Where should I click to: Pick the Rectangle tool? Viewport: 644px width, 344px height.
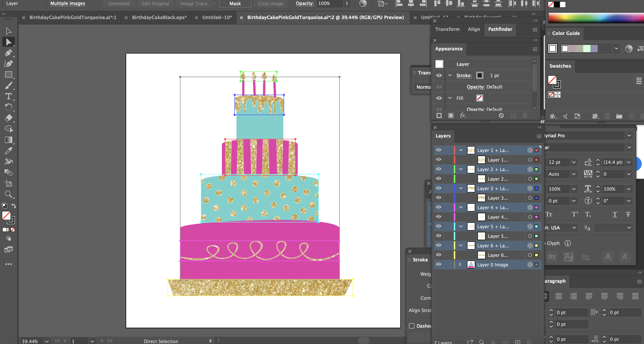click(x=8, y=74)
